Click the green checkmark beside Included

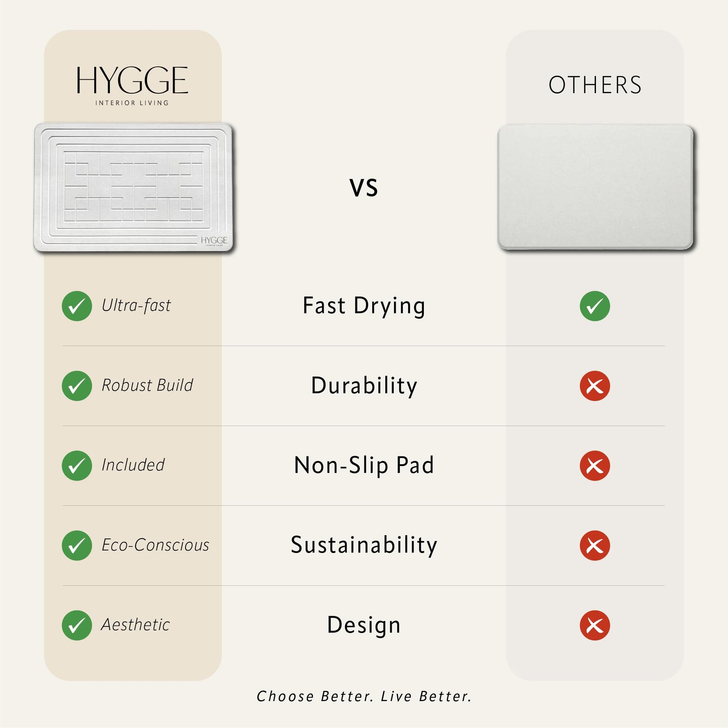pyautogui.click(x=77, y=466)
